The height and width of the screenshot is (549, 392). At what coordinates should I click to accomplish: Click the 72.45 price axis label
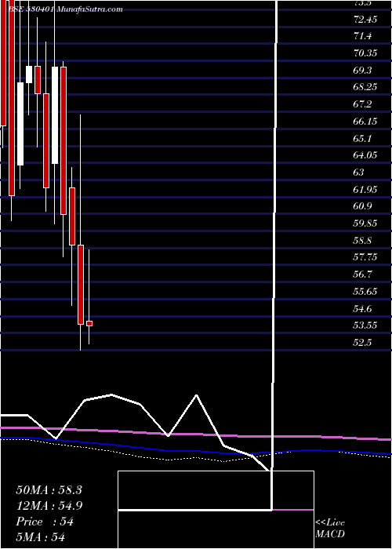(365, 20)
